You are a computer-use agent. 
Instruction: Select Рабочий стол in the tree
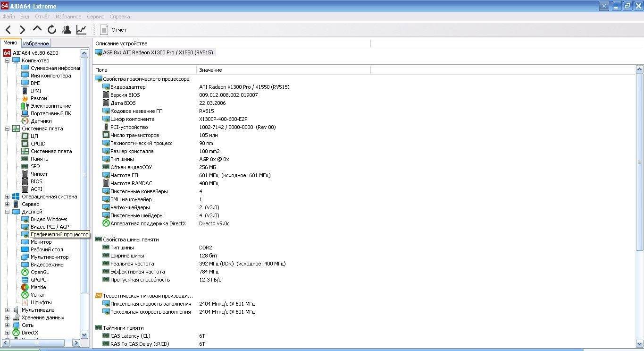pyautogui.click(x=47, y=249)
